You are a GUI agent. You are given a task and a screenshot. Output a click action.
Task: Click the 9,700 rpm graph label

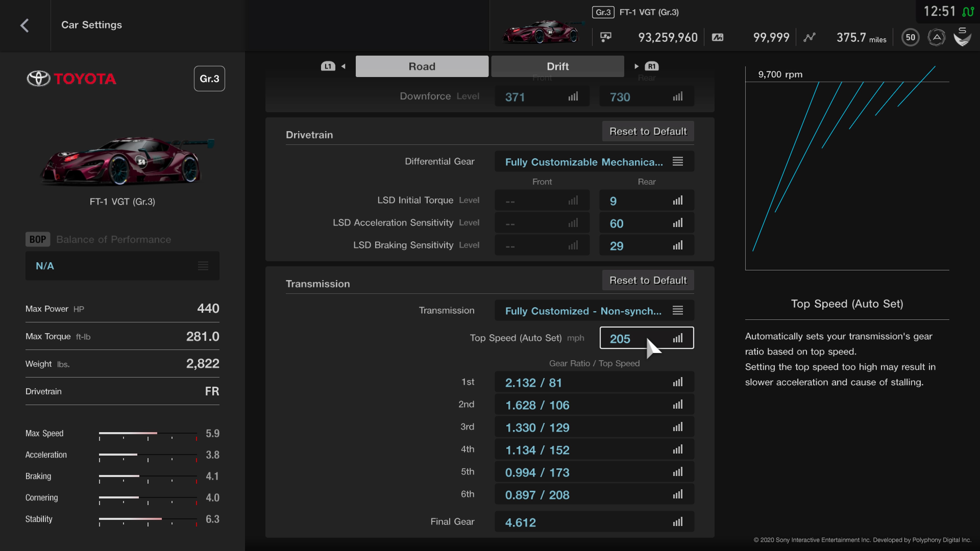(x=780, y=74)
